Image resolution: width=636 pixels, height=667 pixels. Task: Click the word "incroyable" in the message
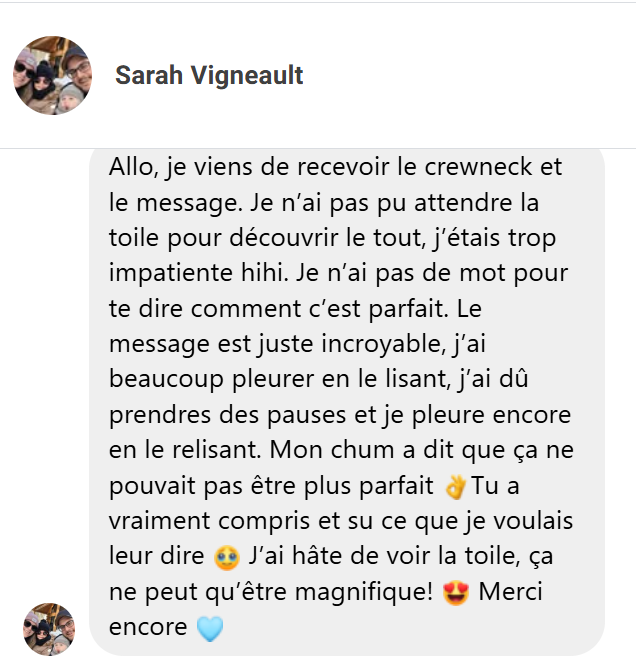click(381, 345)
